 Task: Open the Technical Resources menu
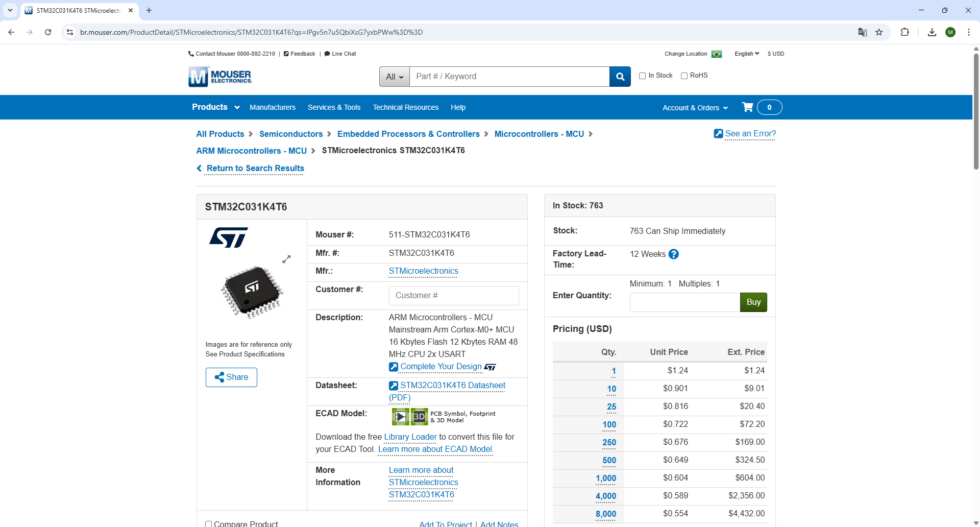point(405,107)
